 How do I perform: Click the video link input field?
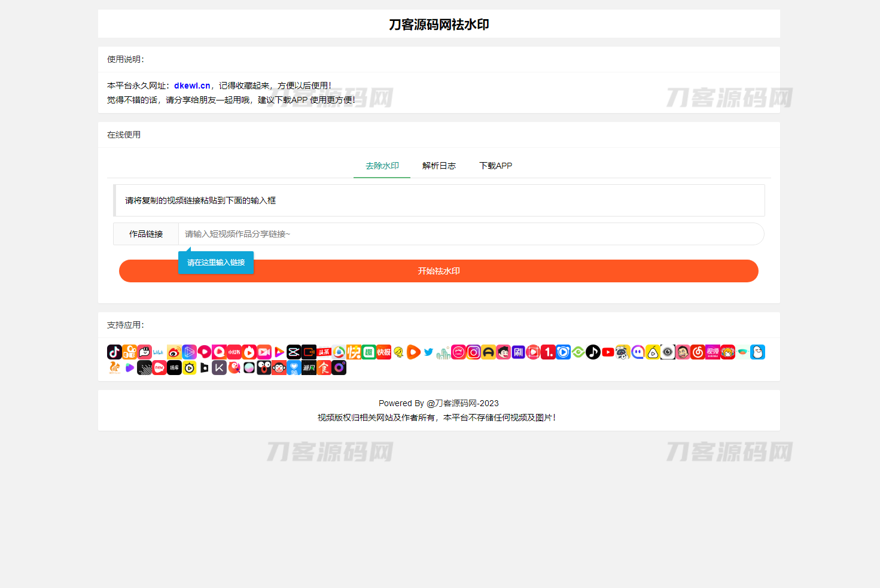click(x=419, y=234)
